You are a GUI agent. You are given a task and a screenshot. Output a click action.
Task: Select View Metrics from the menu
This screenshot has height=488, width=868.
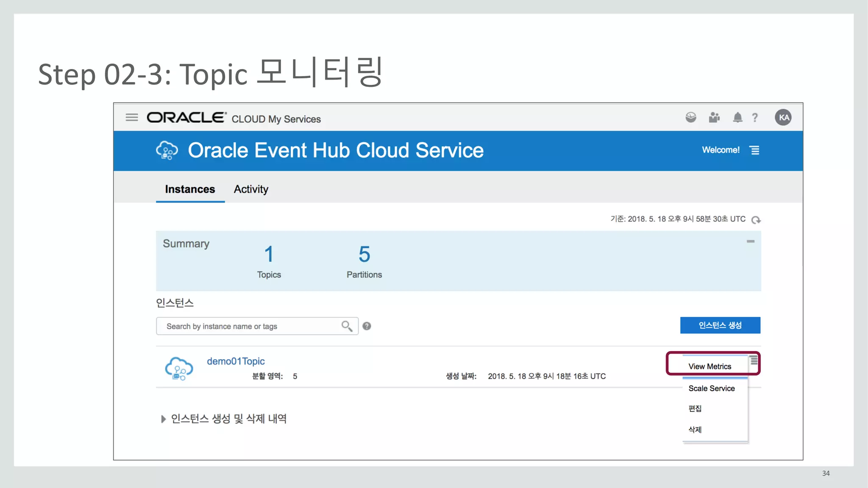pos(709,366)
